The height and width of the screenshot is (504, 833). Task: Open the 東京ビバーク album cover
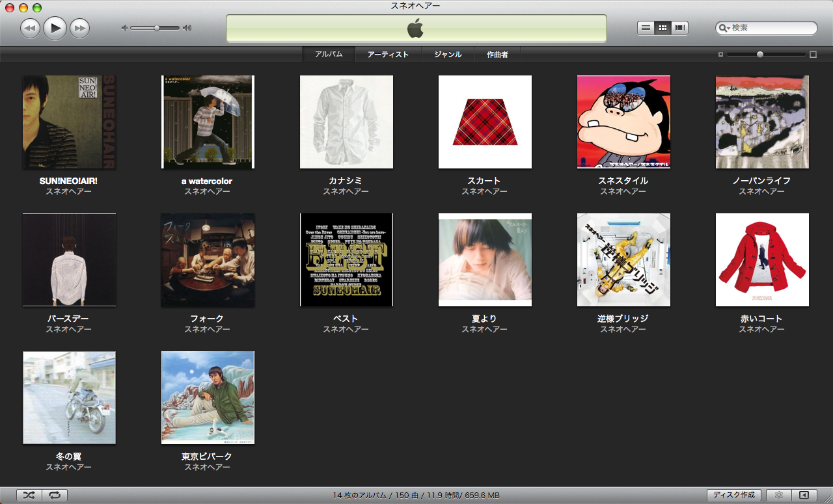pos(208,397)
